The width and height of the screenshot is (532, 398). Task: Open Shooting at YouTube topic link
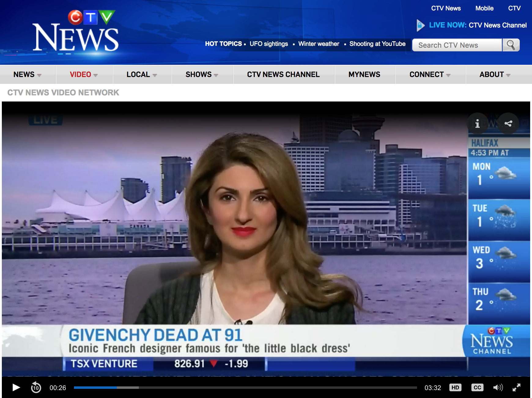[x=377, y=44]
